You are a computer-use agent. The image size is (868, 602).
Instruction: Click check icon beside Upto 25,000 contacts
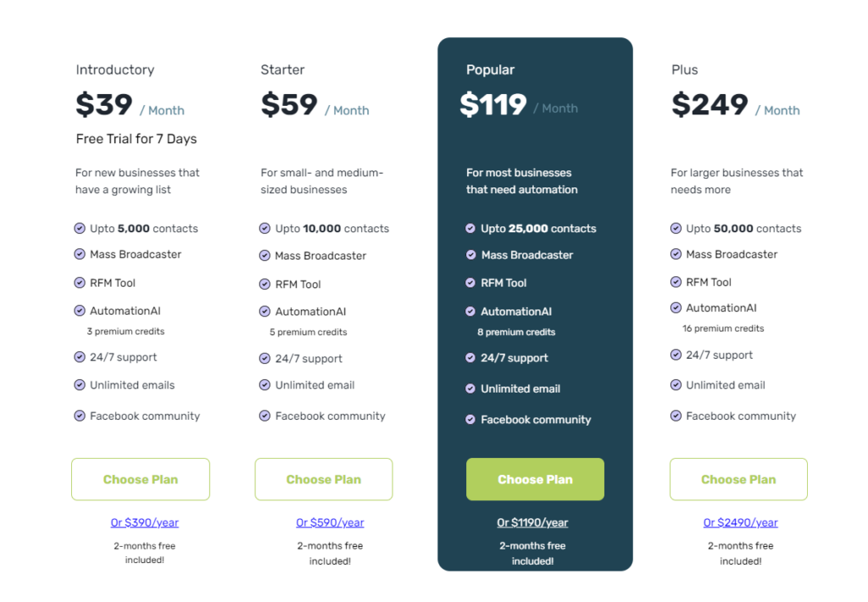(470, 228)
